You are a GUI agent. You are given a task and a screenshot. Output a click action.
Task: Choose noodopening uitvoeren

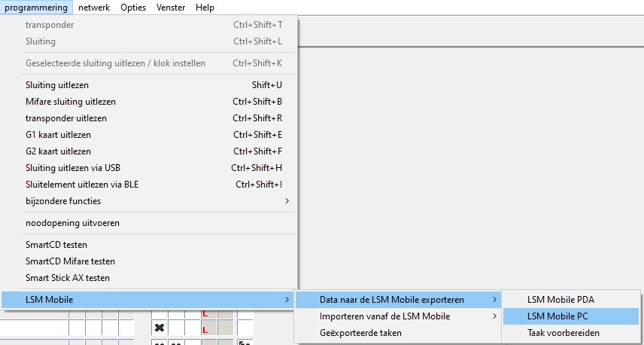tap(72, 223)
